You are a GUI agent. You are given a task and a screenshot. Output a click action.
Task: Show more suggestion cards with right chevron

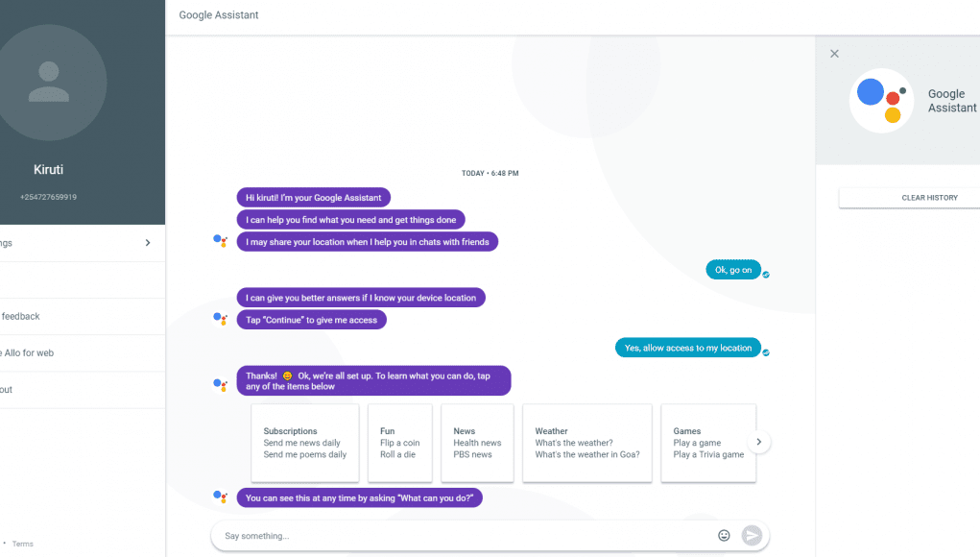pyautogui.click(x=758, y=442)
